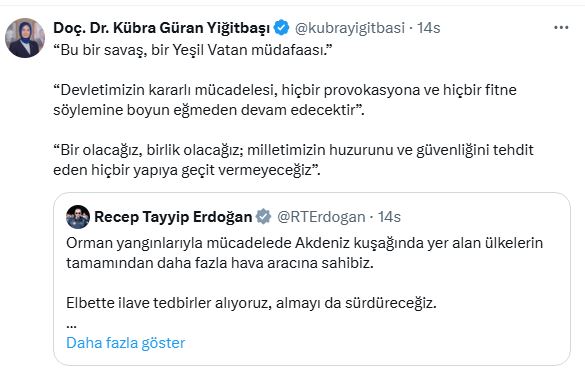Click the quoted tweet's 14s timestamp
585x373 pixels.
point(389,217)
